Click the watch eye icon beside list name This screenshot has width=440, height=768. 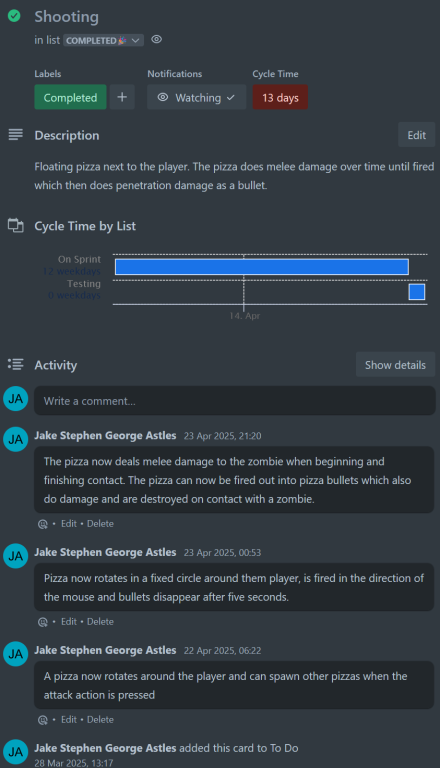tap(156, 40)
